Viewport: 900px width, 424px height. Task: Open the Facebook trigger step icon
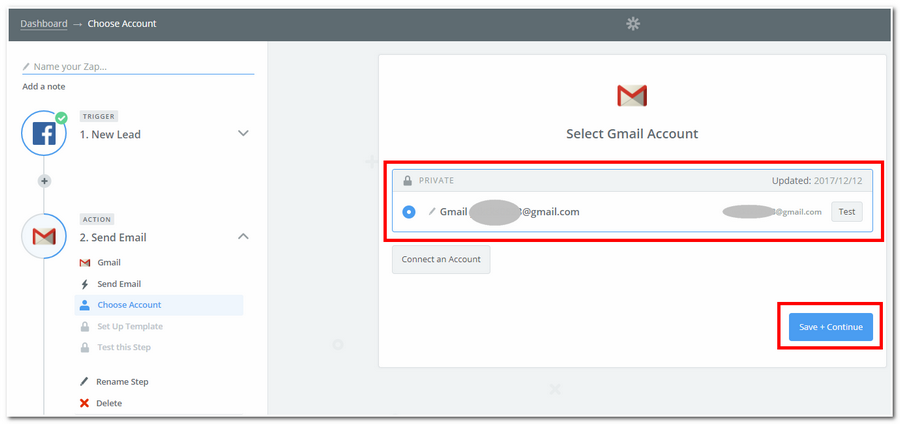point(44,134)
